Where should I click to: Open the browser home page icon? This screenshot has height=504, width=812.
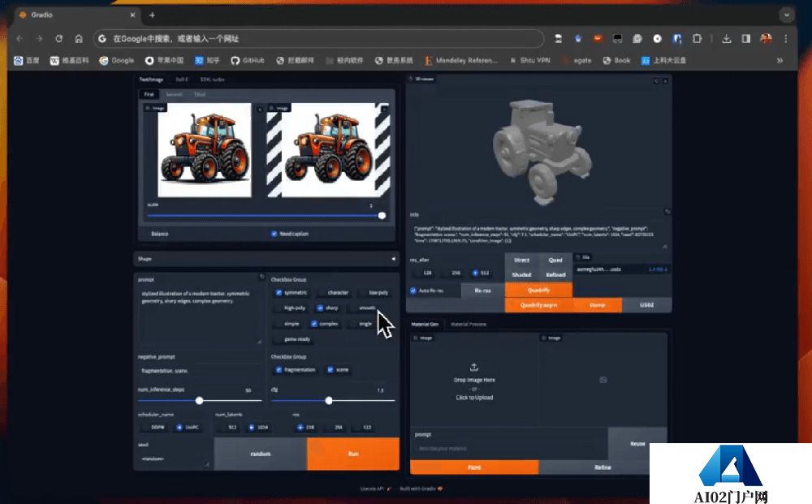[79, 39]
